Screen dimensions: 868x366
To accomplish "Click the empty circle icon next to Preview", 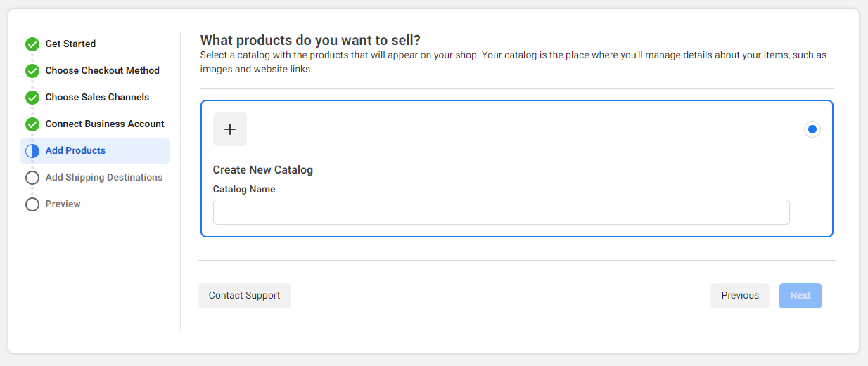I will tap(32, 204).
